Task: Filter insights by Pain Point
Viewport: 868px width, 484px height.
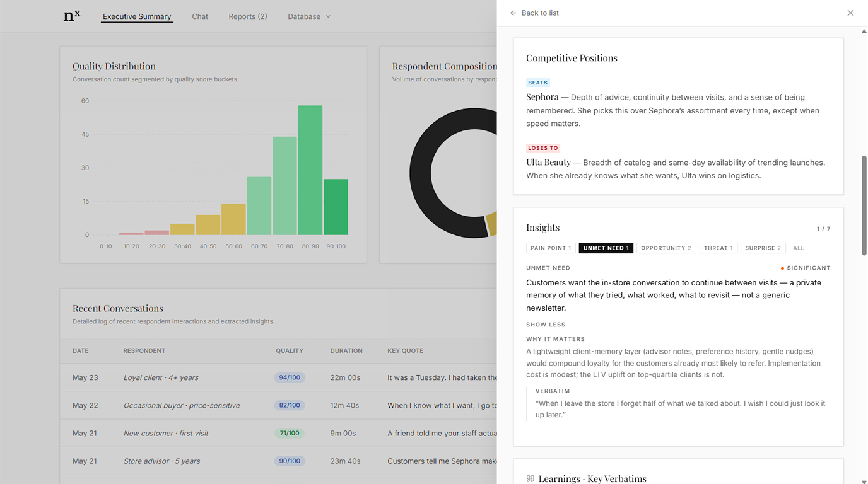Action: [x=551, y=248]
